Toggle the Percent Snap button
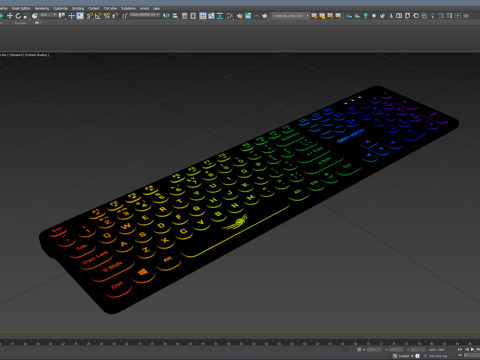This screenshot has width=480, height=360. pyautogui.click(x=107, y=16)
